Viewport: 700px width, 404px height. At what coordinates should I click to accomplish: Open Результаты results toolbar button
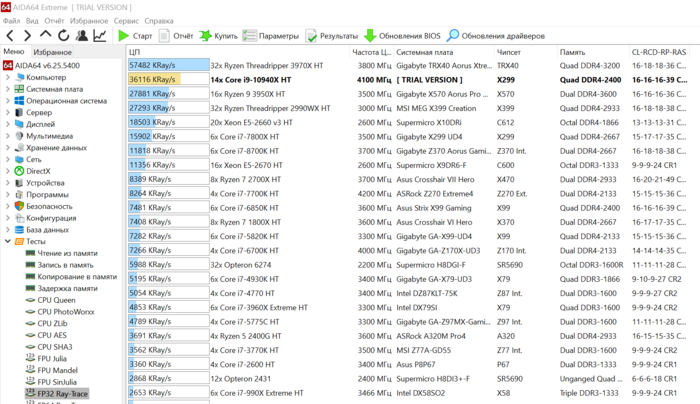tap(332, 36)
